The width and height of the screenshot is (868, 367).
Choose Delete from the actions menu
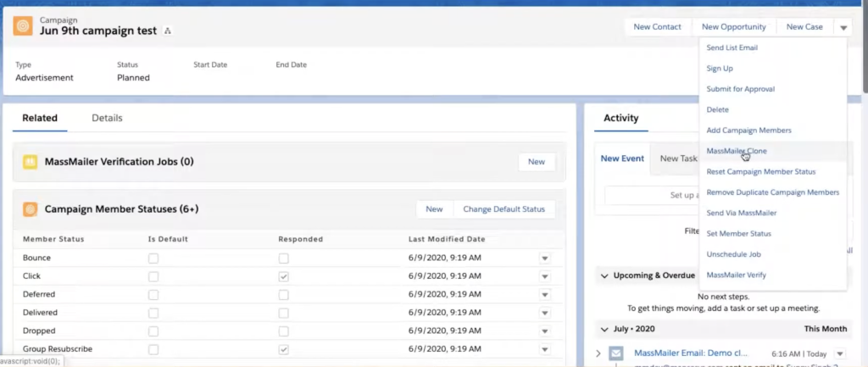click(717, 109)
